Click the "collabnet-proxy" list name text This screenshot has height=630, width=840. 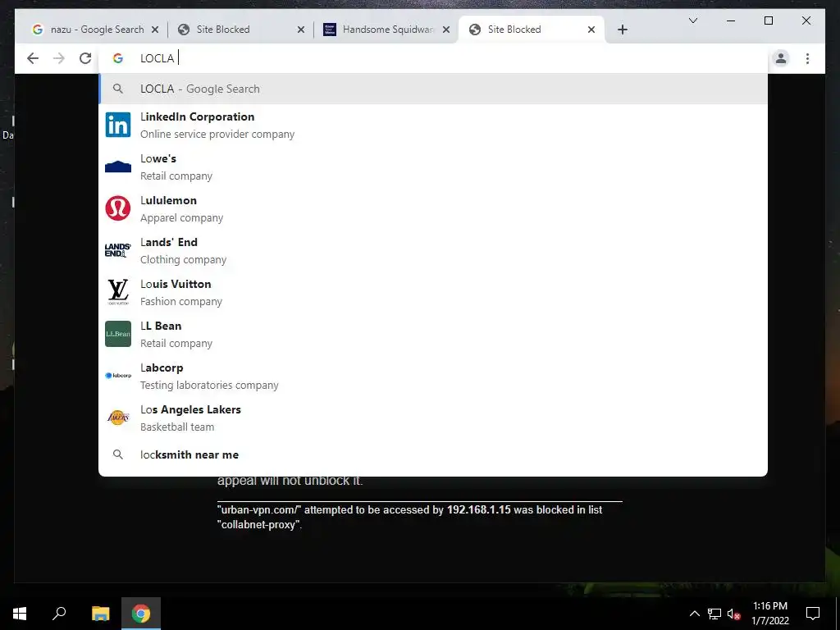pyautogui.click(x=259, y=525)
